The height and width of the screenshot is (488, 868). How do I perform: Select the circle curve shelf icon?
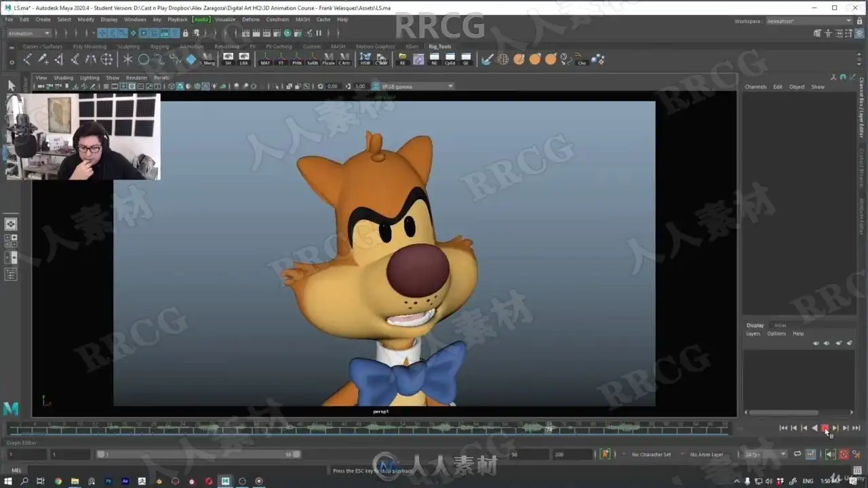click(x=144, y=60)
